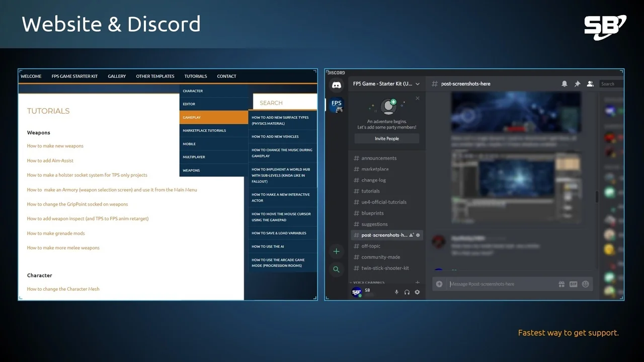The height and width of the screenshot is (362, 644).
Task: Click the Invite People button
Action: pyautogui.click(x=386, y=139)
